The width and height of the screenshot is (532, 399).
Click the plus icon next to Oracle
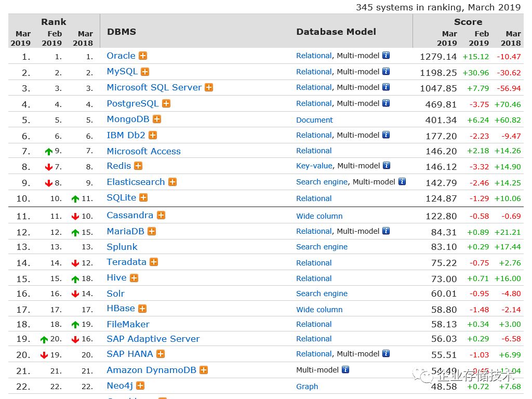pyautogui.click(x=142, y=56)
